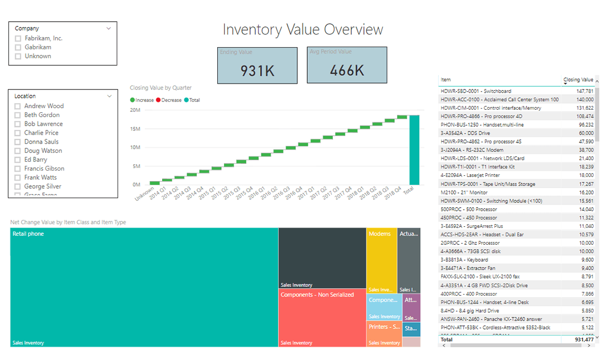Select row M2100 - 21" Monitor

pyautogui.click(x=517, y=192)
